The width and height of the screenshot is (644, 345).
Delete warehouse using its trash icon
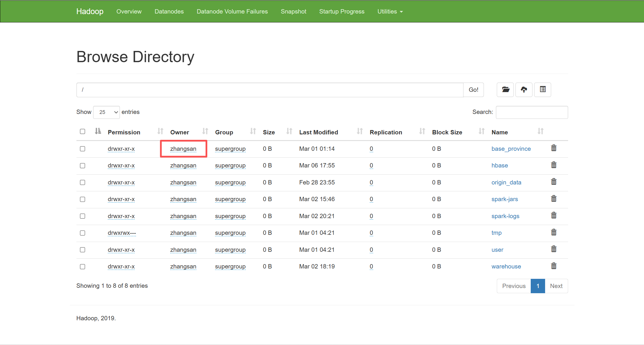[x=554, y=266]
